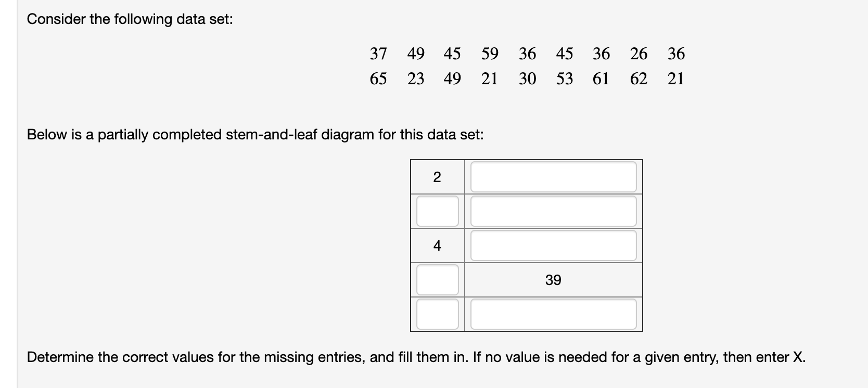This screenshot has width=868, height=388.
Task: Select the cell showing leaf value 39
Action: [x=553, y=280]
